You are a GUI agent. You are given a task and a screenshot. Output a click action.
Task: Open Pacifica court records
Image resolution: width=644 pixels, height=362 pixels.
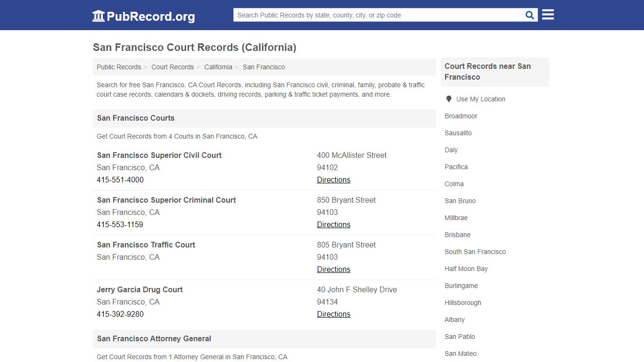(x=456, y=167)
